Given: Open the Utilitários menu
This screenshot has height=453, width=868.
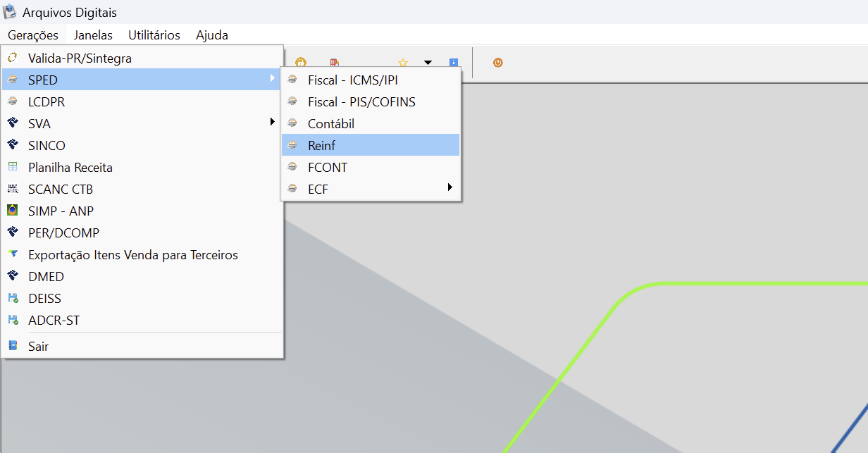Looking at the screenshot, I should 154,35.
